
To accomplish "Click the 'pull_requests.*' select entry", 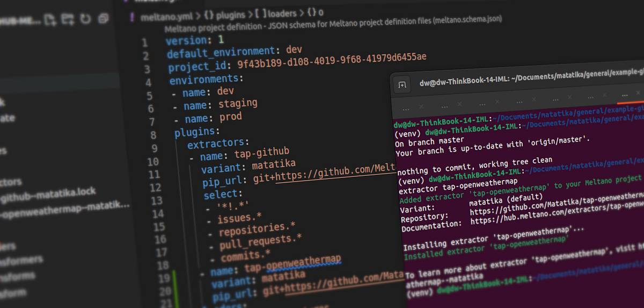I will 260,242.
